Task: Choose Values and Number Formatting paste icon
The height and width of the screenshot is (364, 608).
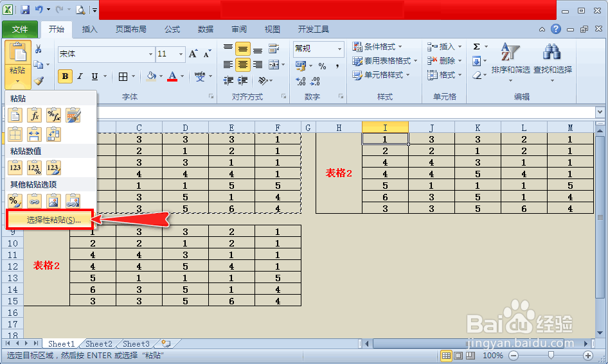Action: (x=34, y=168)
